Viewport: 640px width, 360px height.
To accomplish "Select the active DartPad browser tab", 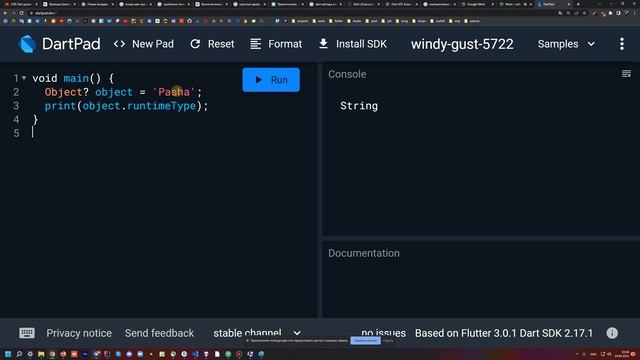I will 553,4.
